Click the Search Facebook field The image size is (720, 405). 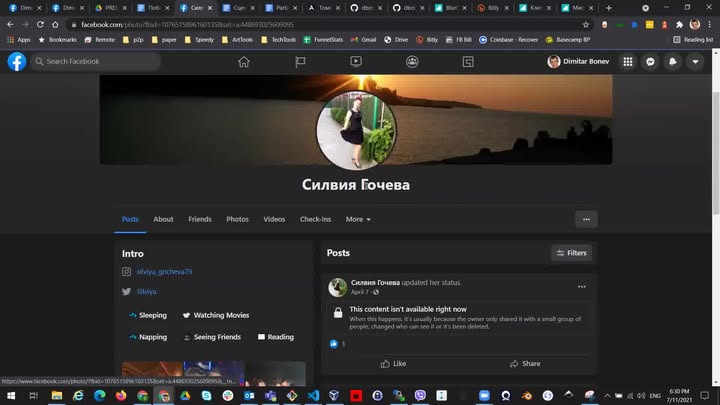96,62
